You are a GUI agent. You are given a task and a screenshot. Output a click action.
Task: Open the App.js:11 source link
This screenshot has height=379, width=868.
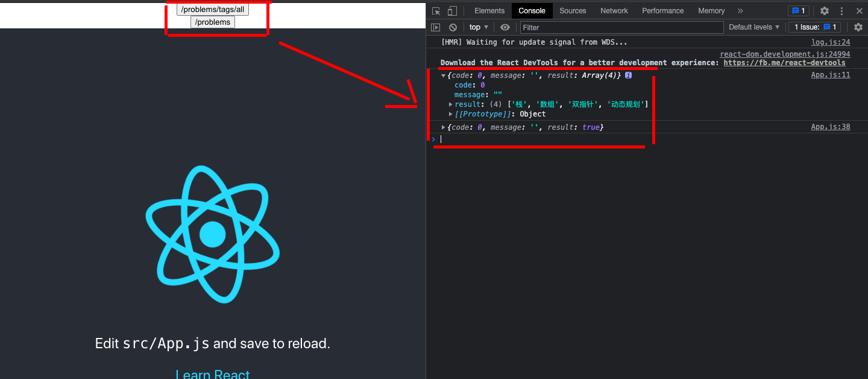pyautogui.click(x=831, y=75)
